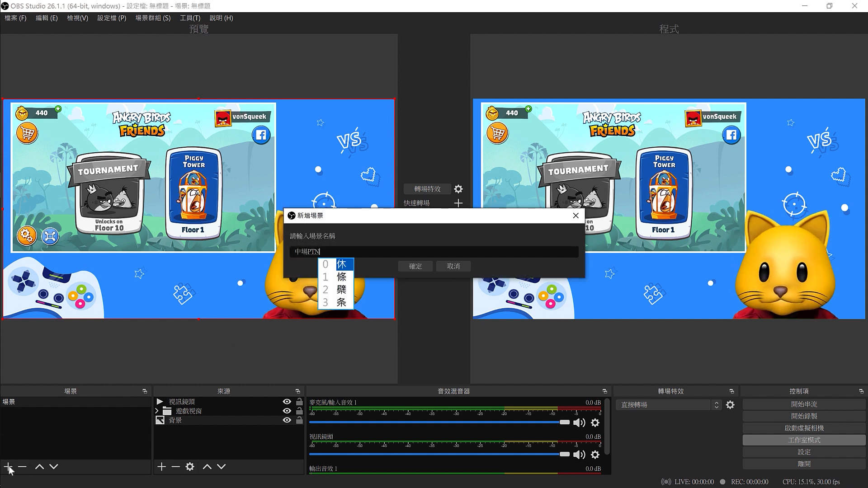868x488 pixels.
Task: Click the add scene plus icon
Action: [8, 466]
